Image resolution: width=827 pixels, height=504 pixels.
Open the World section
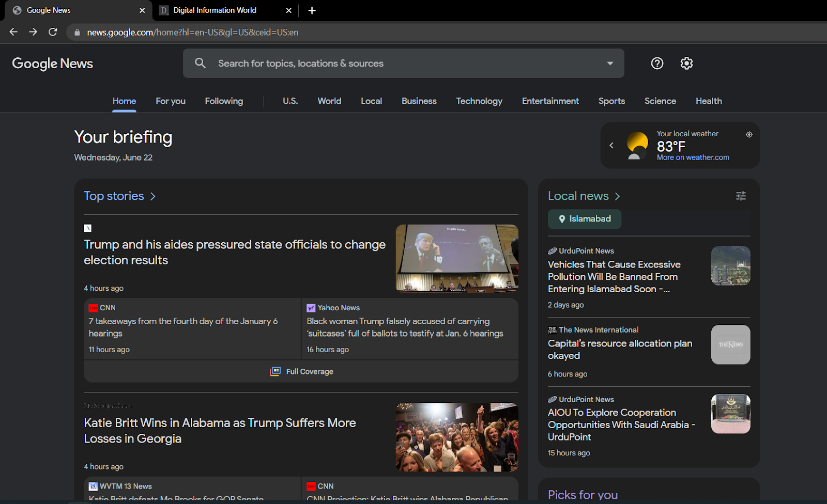click(x=329, y=101)
